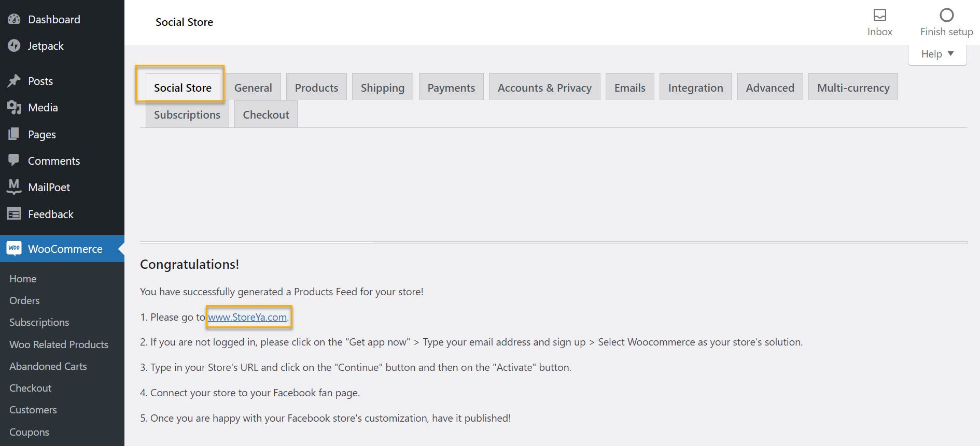Open Abandoned Carts submenu
Image resolution: width=980 pixels, height=446 pixels.
[48, 366]
